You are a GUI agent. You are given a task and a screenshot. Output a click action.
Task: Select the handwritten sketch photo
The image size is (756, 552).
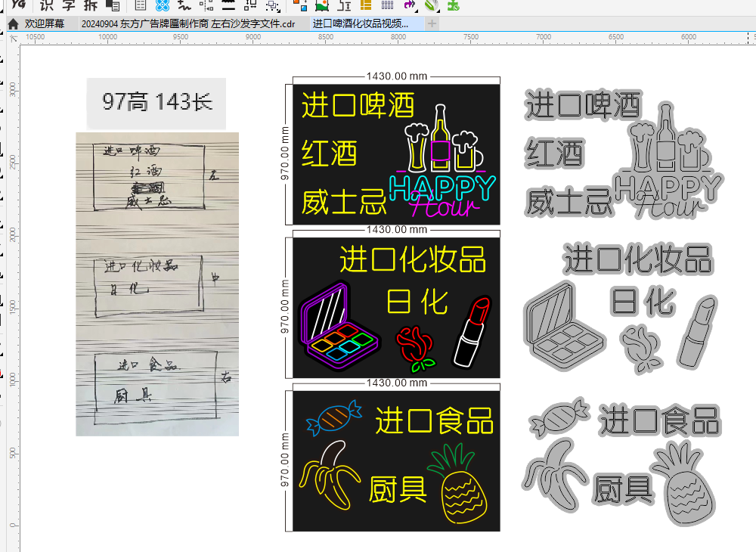click(157, 284)
